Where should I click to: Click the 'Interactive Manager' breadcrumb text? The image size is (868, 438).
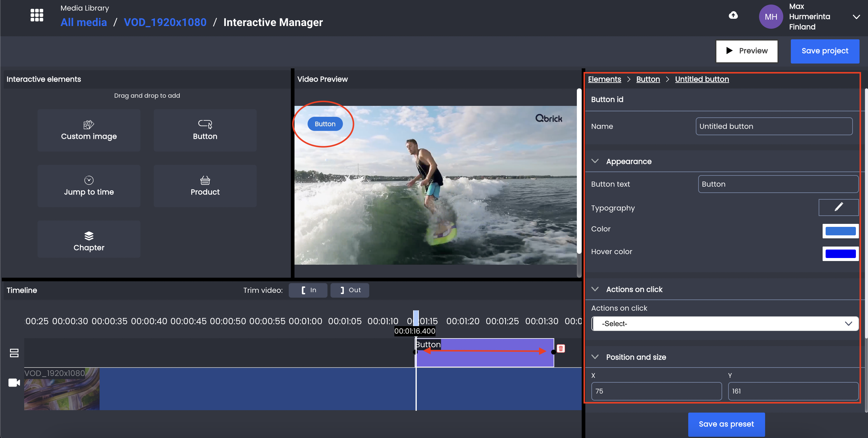click(x=273, y=22)
